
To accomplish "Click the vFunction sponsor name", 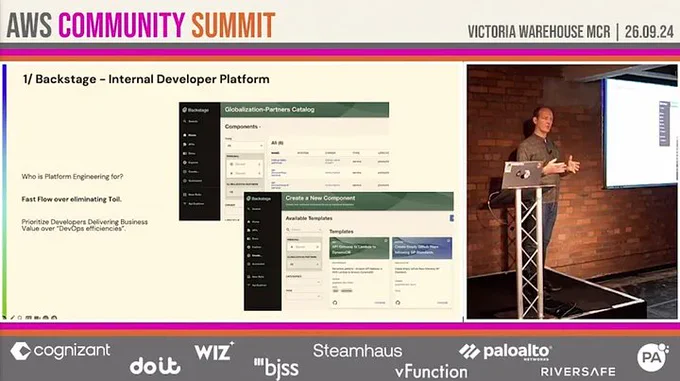I will click(x=431, y=371).
